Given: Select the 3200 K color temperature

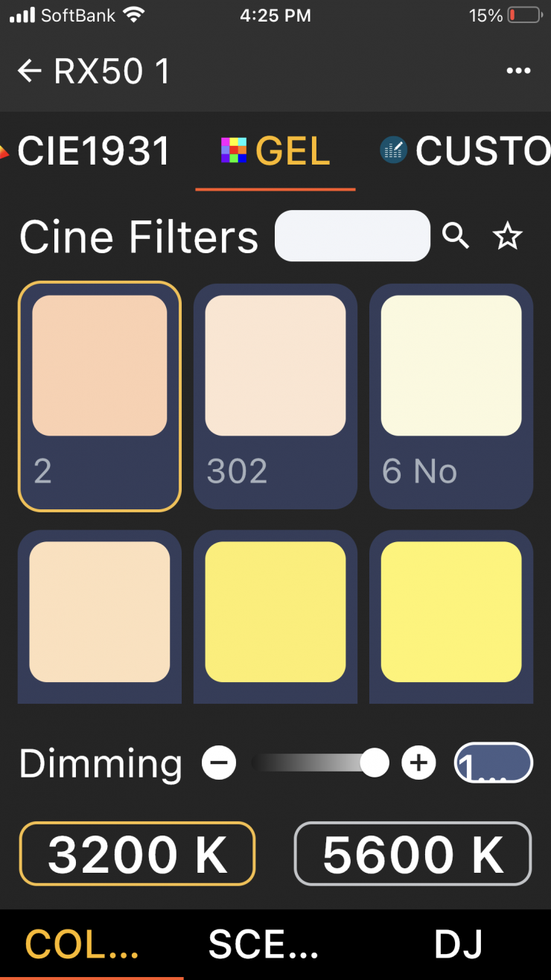Looking at the screenshot, I should pos(138,853).
